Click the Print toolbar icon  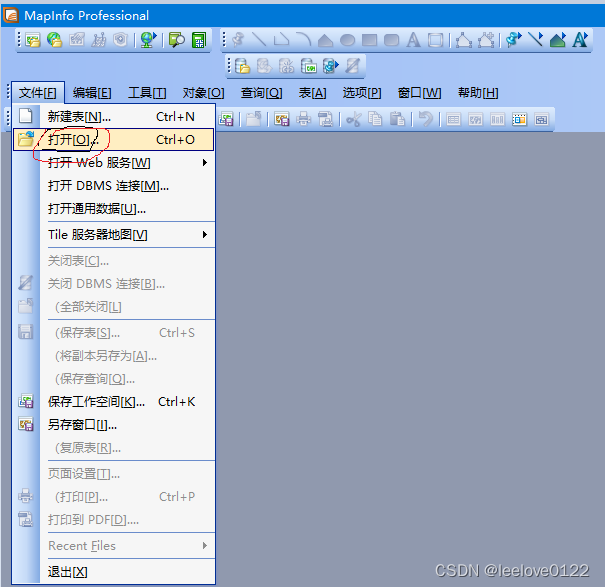coord(304,119)
